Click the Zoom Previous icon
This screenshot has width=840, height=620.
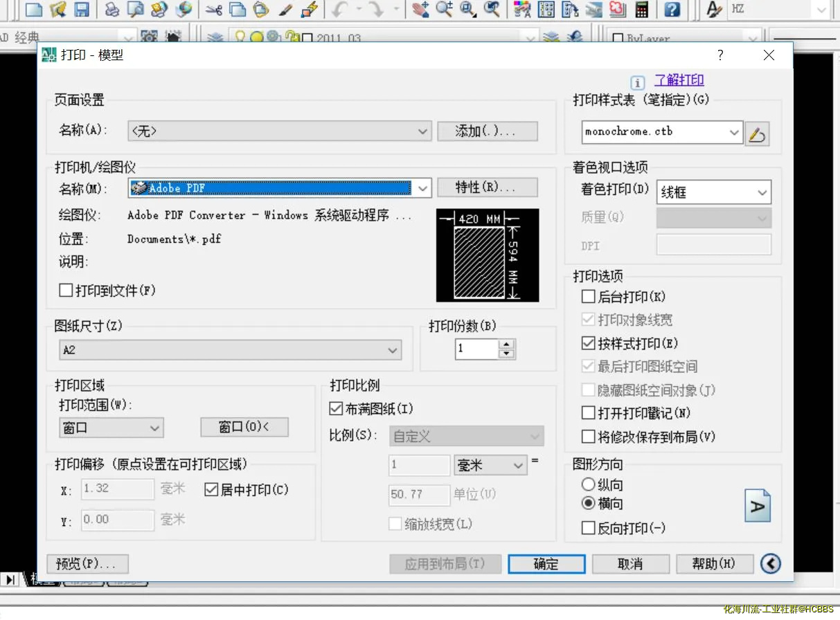click(x=492, y=10)
